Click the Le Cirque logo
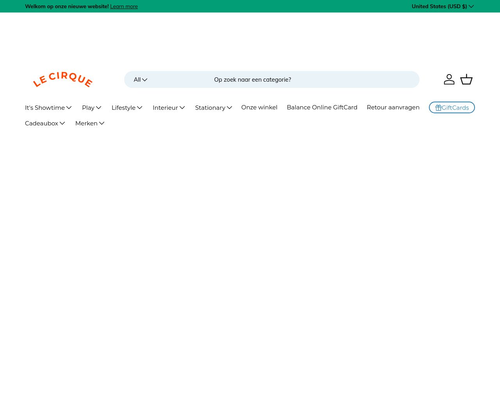 (x=63, y=80)
